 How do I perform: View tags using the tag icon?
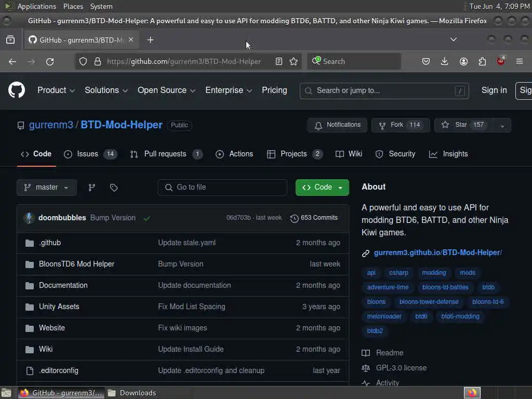pyautogui.click(x=114, y=187)
